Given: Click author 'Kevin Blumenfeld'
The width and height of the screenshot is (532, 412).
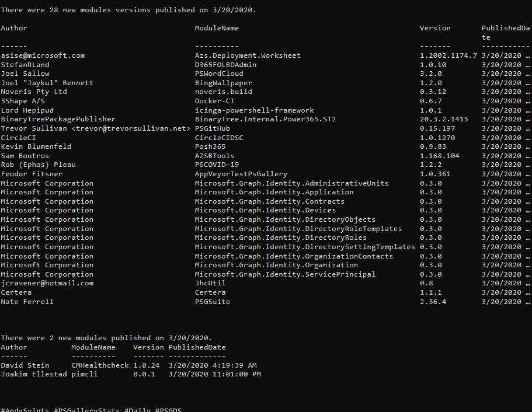Looking at the screenshot, I should point(36,147).
